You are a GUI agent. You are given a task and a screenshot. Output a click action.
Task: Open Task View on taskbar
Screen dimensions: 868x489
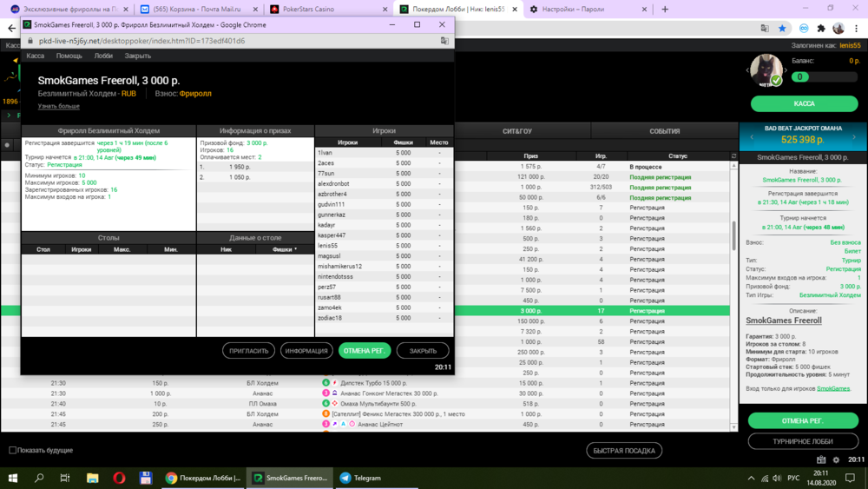click(x=65, y=478)
